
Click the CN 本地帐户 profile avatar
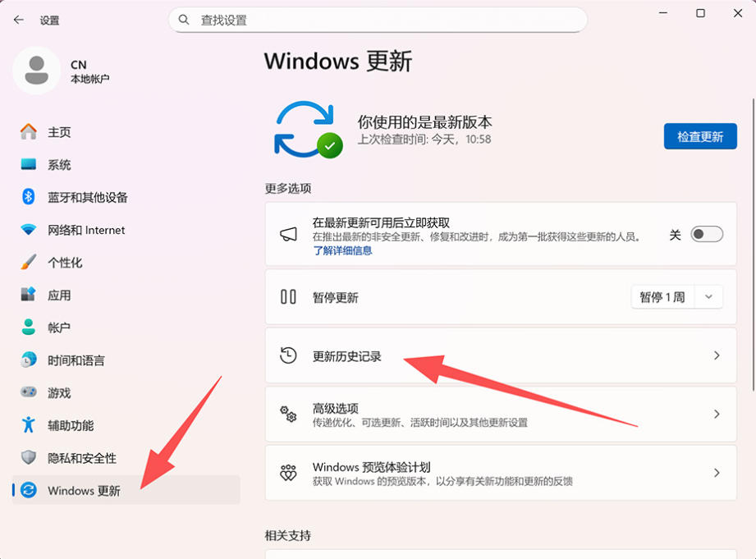36,71
